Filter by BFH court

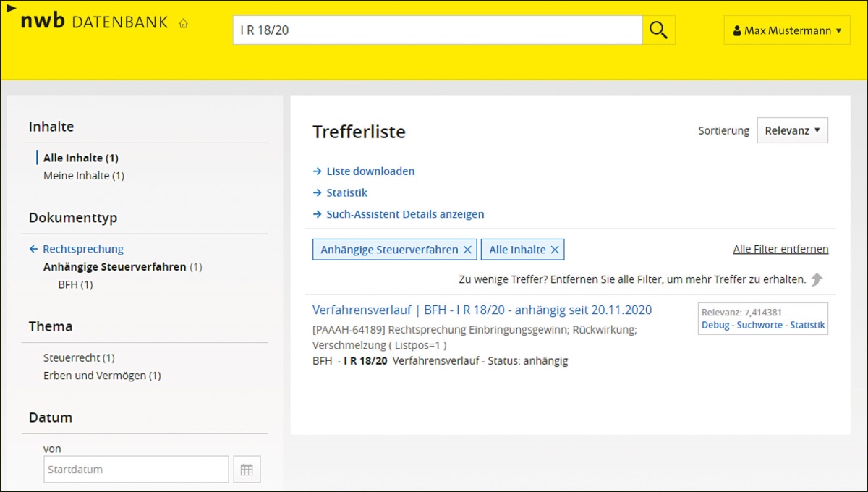pyautogui.click(x=75, y=285)
